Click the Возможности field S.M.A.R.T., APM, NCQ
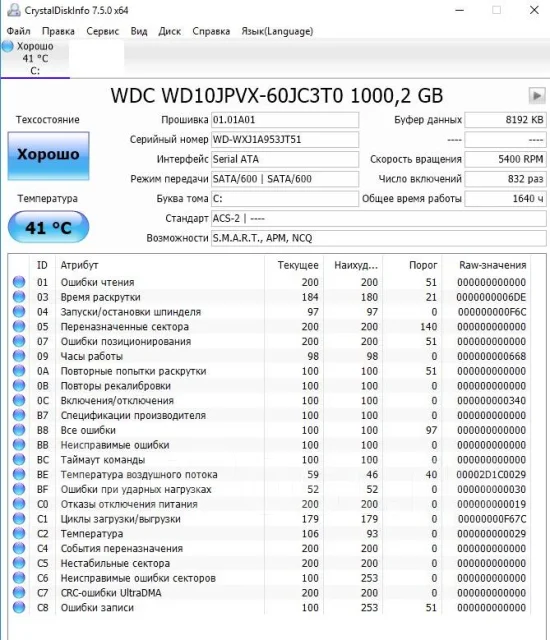The image size is (550, 640). [379, 238]
